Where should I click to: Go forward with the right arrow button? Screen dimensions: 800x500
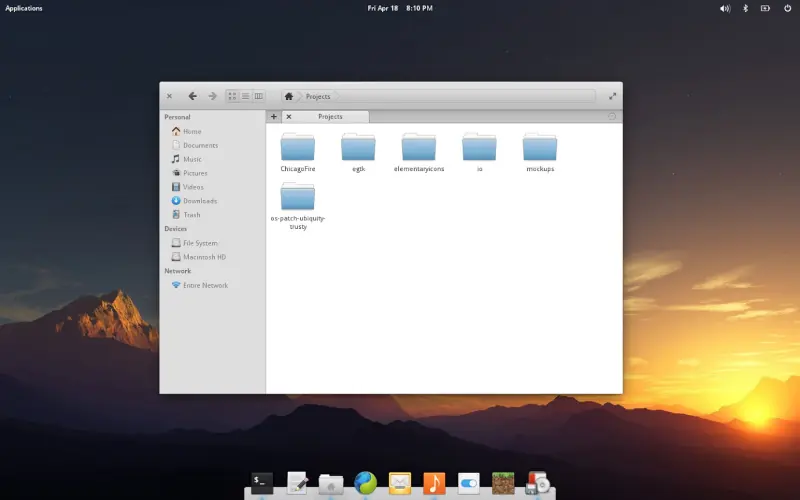click(212, 96)
